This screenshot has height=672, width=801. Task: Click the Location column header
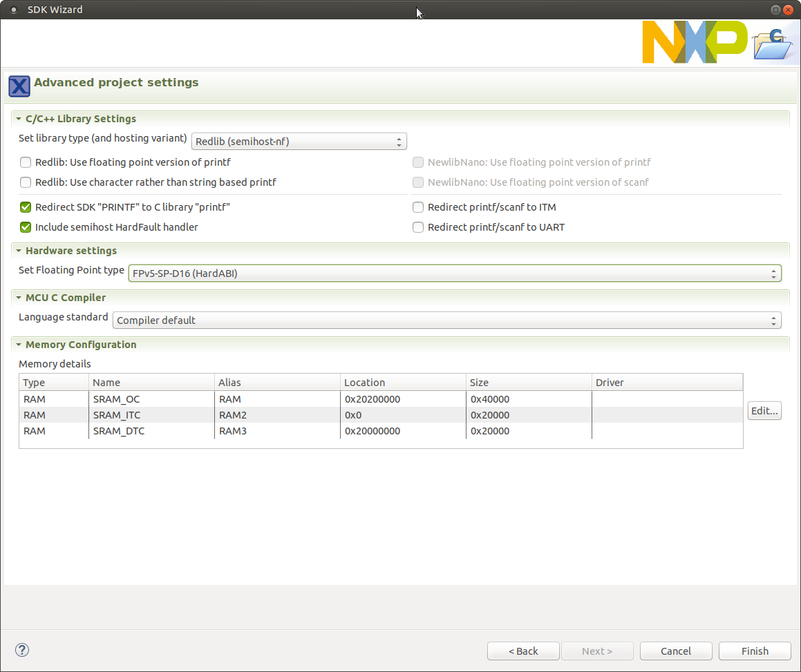403,383
